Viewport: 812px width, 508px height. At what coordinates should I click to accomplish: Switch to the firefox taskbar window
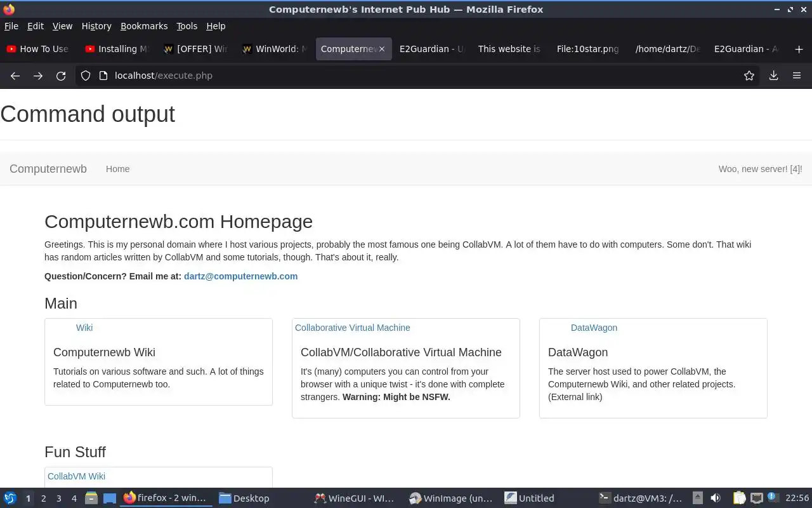[x=166, y=498]
